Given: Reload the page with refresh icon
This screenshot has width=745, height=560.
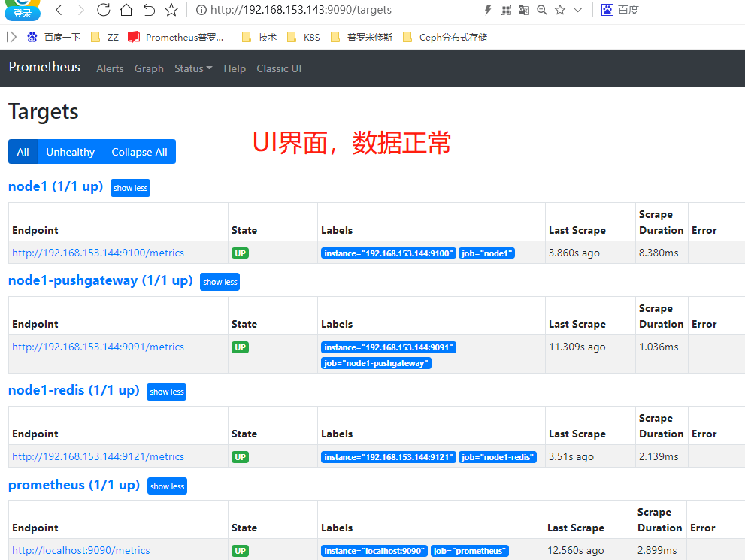Looking at the screenshot, I should click(104, 10).
